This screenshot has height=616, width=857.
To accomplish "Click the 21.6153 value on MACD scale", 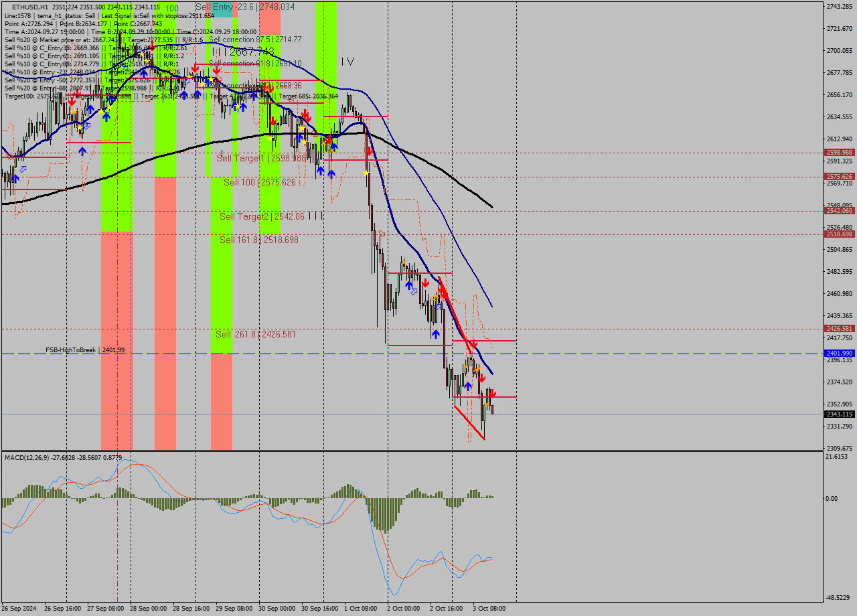I will click(x=837, y=456).
